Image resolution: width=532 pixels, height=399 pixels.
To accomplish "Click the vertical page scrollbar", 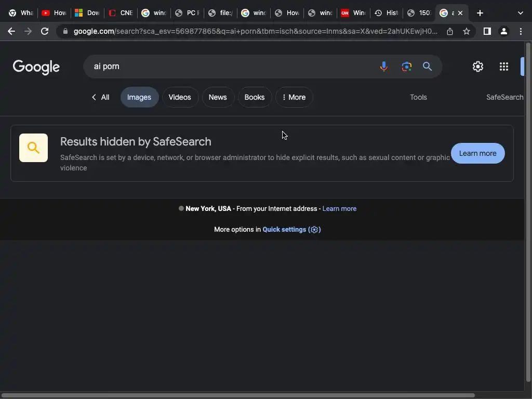I will [x=528, y=212].
